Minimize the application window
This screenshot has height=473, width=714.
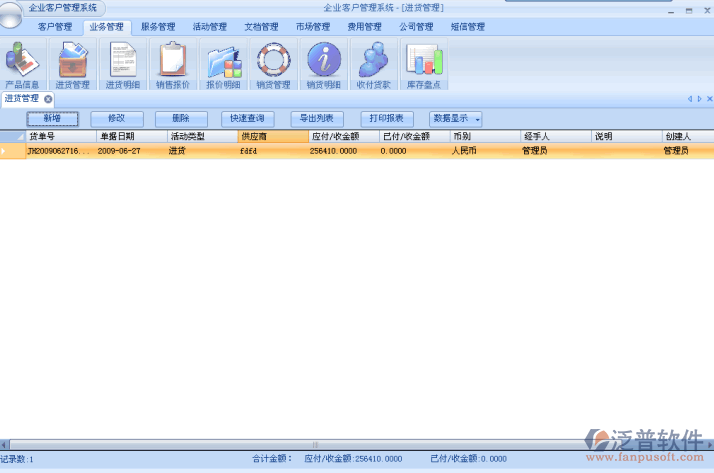[671, 11]
